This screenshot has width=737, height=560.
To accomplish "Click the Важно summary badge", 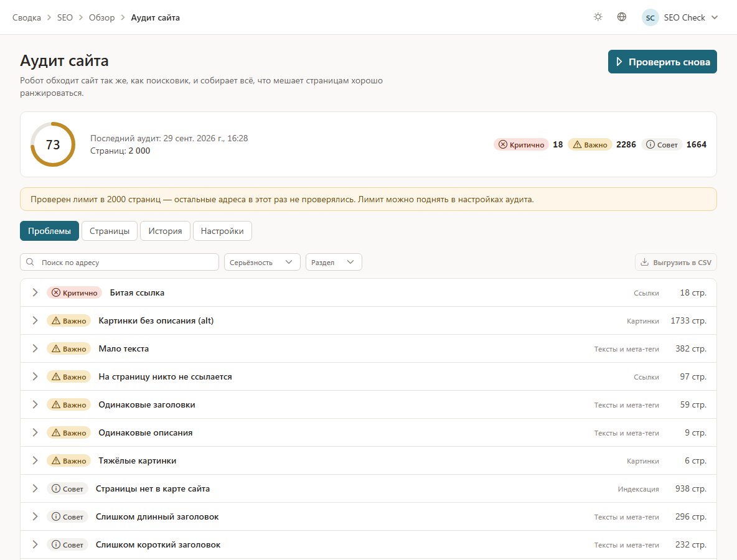I will pyautogui.click(x=590, y=145).
